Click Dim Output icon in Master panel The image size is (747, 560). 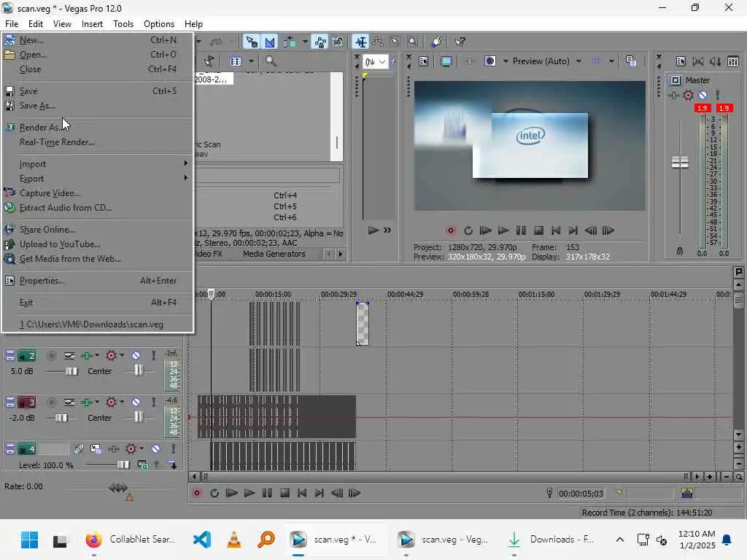(715, 61)
